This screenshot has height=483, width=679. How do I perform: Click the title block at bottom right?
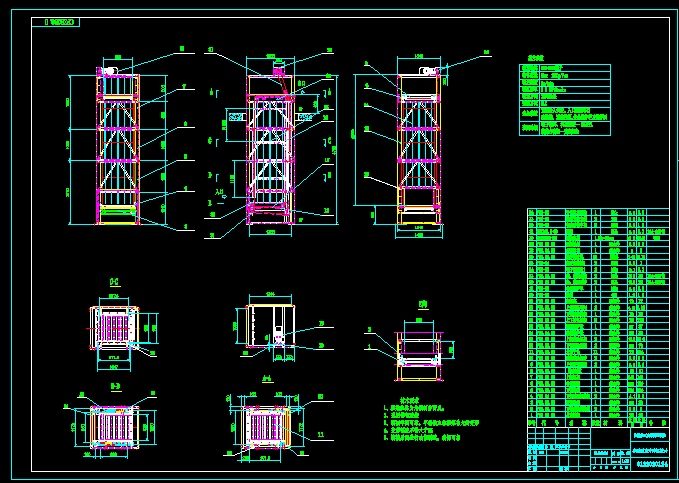pos(598,449)
